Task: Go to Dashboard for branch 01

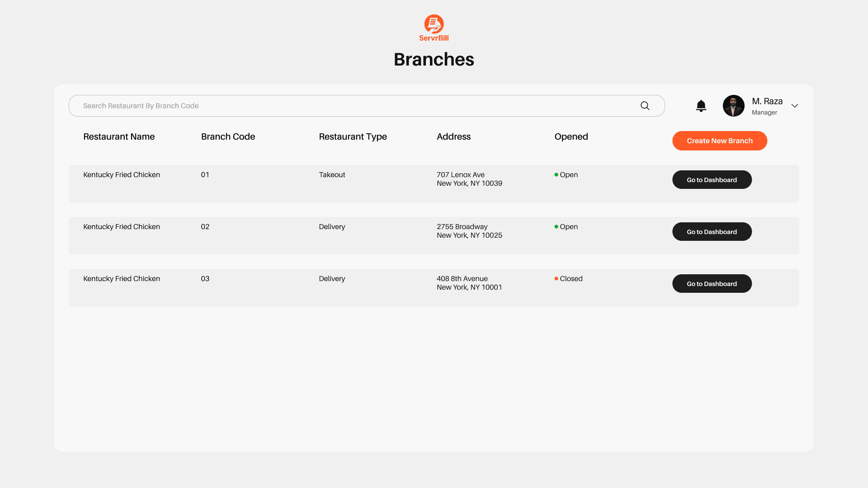Action: coord(712,180)
